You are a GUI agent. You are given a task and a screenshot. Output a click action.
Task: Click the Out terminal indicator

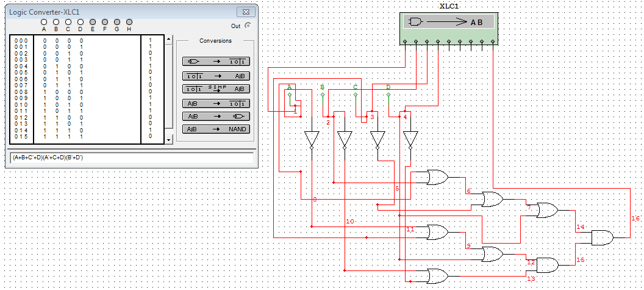[247, 26]
